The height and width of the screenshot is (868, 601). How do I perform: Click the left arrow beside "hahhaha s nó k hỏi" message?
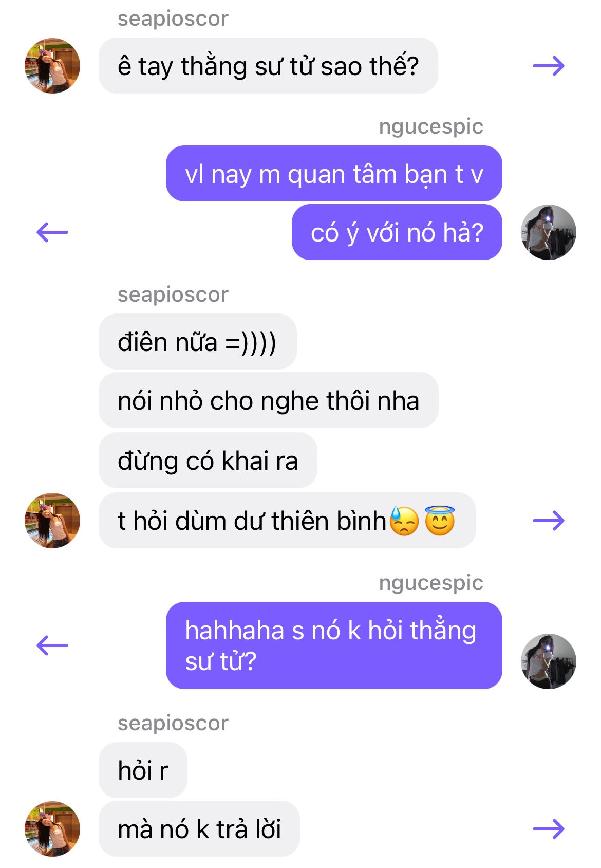tap(52, 645)
